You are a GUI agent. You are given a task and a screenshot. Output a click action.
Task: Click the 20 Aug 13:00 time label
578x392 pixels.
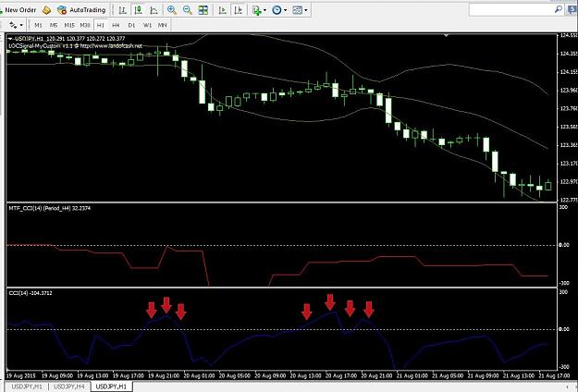(306, 375)
